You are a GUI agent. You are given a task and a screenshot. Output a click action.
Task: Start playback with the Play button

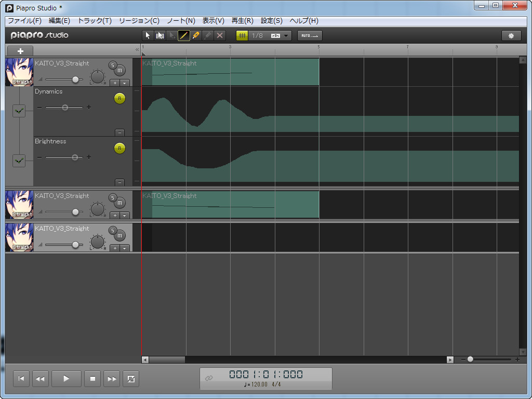(x=66, y=379)
